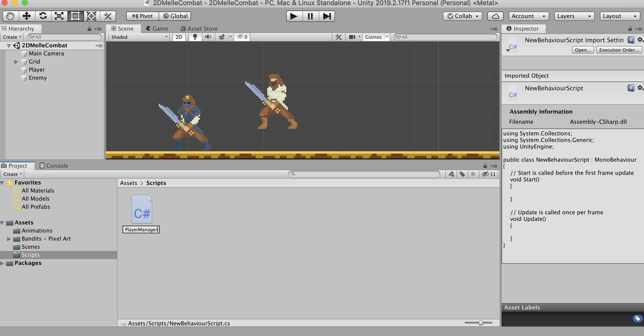Lock the Inspector panel

point(630,29)
